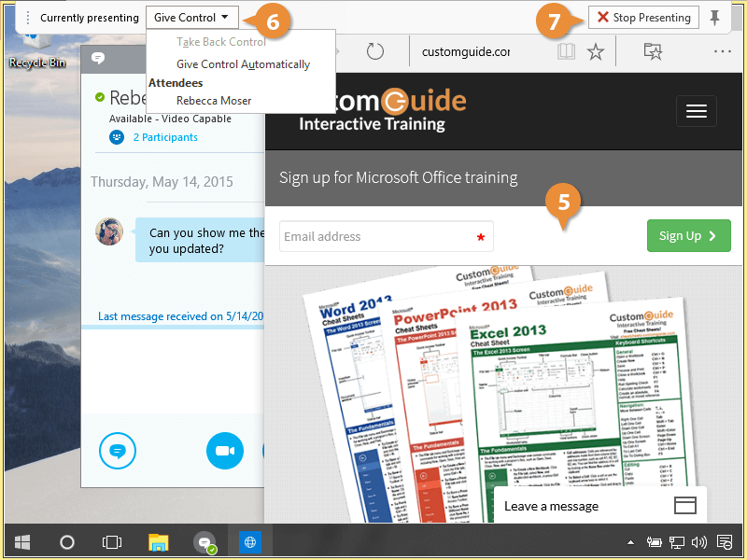Add page to favorites with star icon

tap(596, 52)
